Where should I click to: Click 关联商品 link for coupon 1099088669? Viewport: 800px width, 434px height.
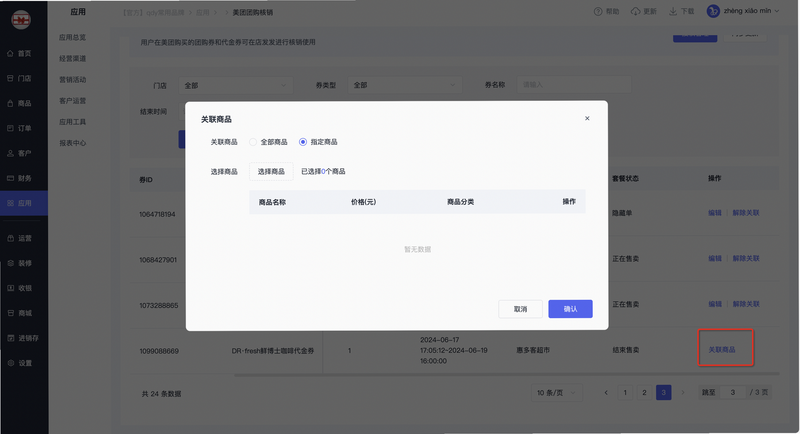click(722, 350)
